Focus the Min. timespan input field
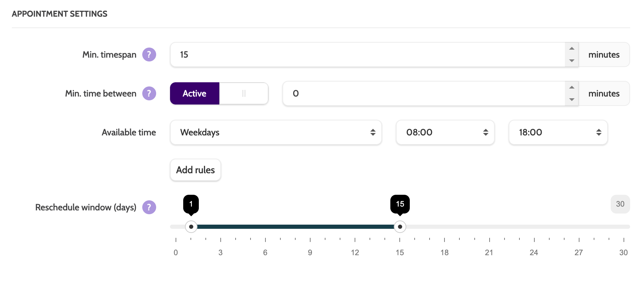644x284 pixels. click(x=368, y=55)
